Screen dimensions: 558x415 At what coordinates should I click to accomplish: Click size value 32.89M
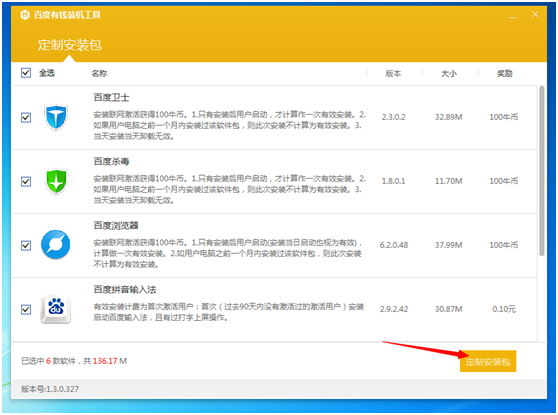tap(448, 117)
